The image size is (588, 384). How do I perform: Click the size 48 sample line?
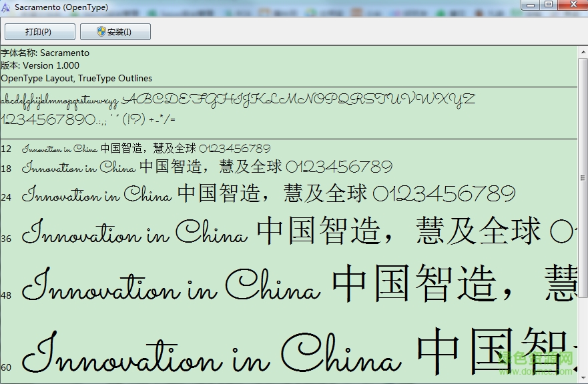click(x=299, y=283)
